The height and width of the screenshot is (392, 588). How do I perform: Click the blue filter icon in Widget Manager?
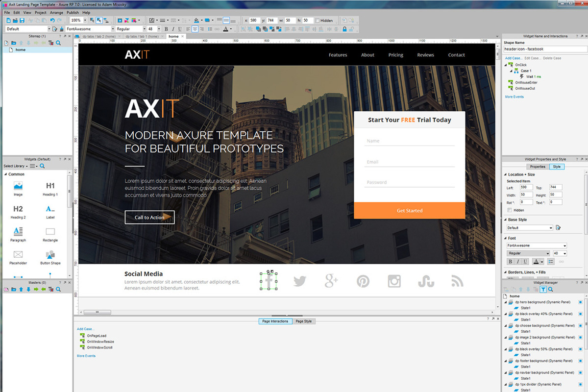click(x=543, y=290)
